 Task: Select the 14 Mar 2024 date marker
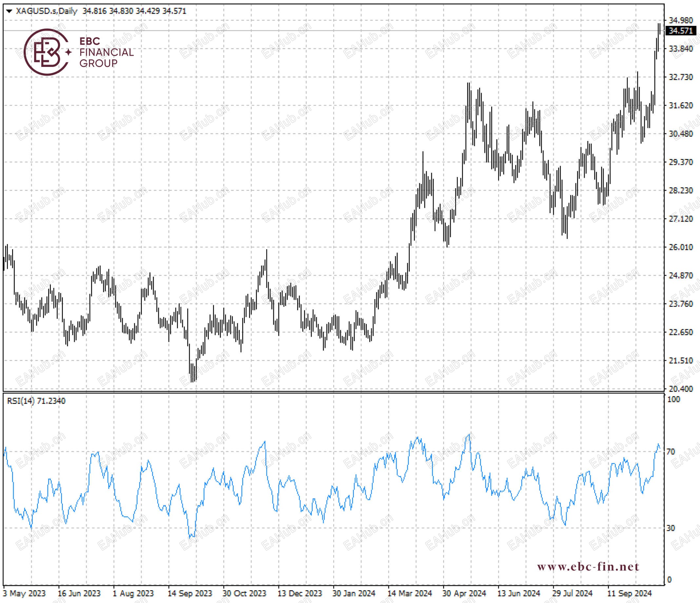point(409,593)
